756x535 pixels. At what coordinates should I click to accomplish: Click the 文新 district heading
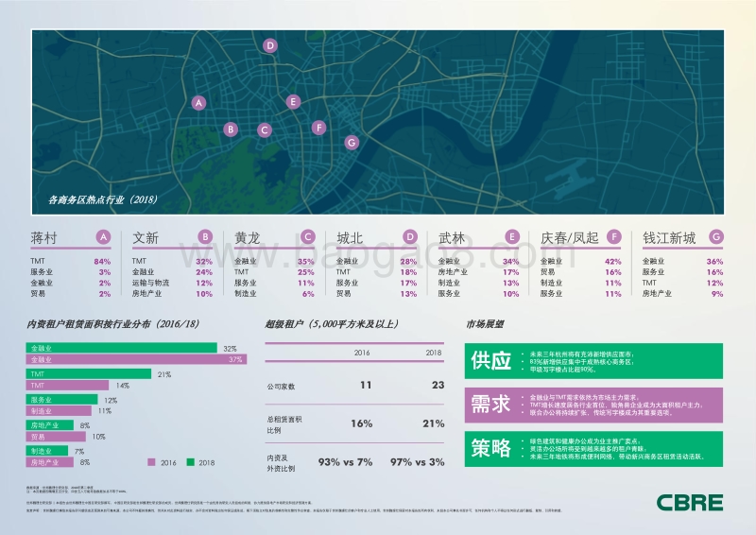[146, 238]
